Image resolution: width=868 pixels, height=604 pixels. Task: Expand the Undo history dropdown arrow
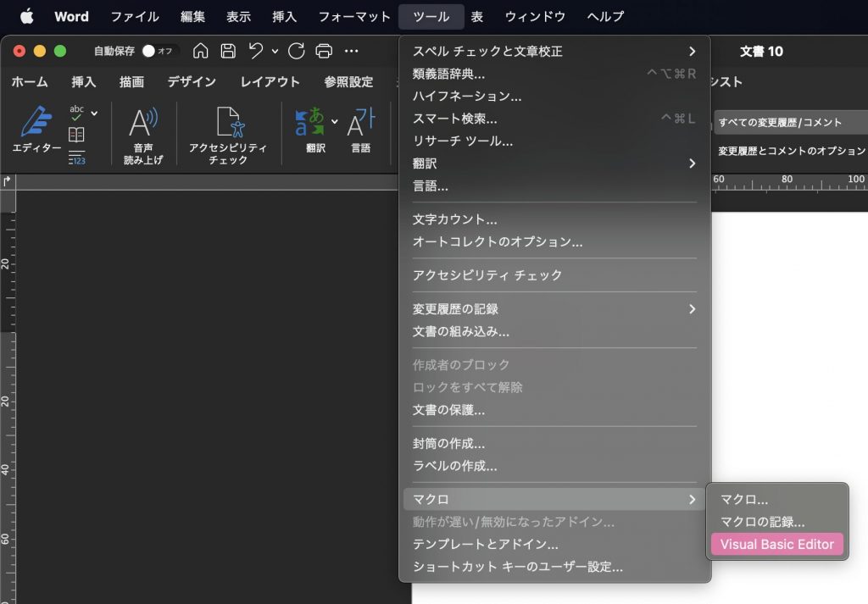point(275,52)
